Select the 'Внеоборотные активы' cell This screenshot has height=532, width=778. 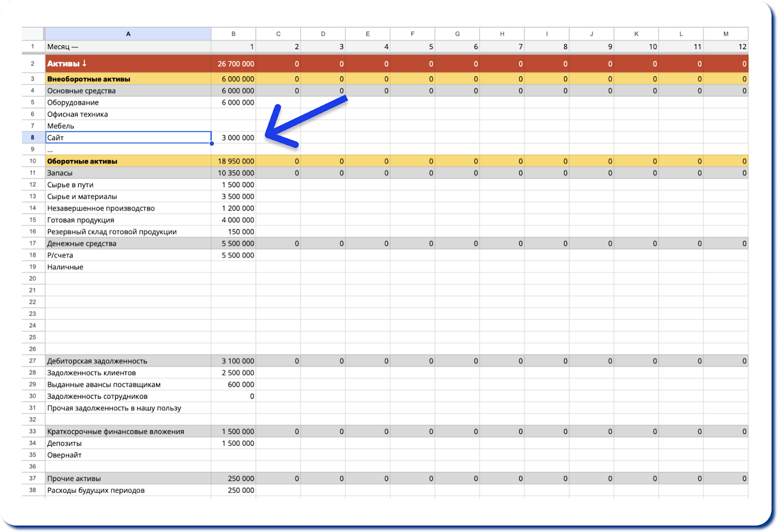click(x=128, y=79)
